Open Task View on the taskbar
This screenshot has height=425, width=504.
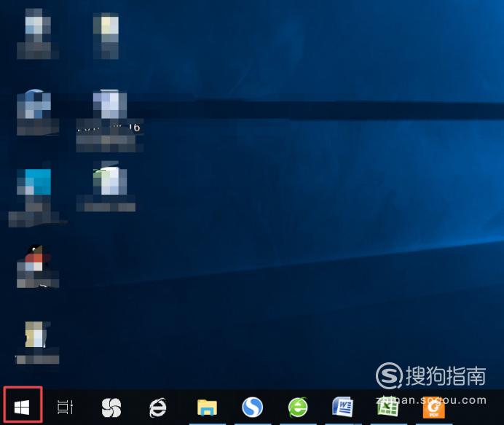click(66, 408)
